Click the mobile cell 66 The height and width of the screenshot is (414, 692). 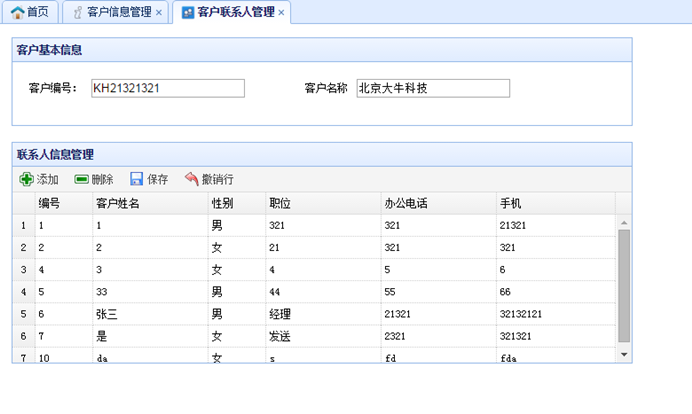pyautogui.click(x=556, y=292)
